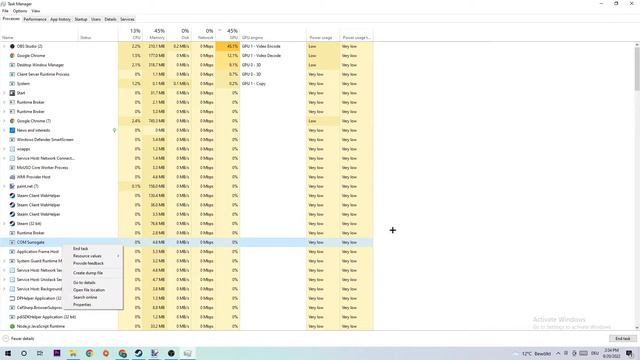The width and height of the screenshot is (640, 360).
Task: Click the paint.net process icon
Action: (12, 187)
